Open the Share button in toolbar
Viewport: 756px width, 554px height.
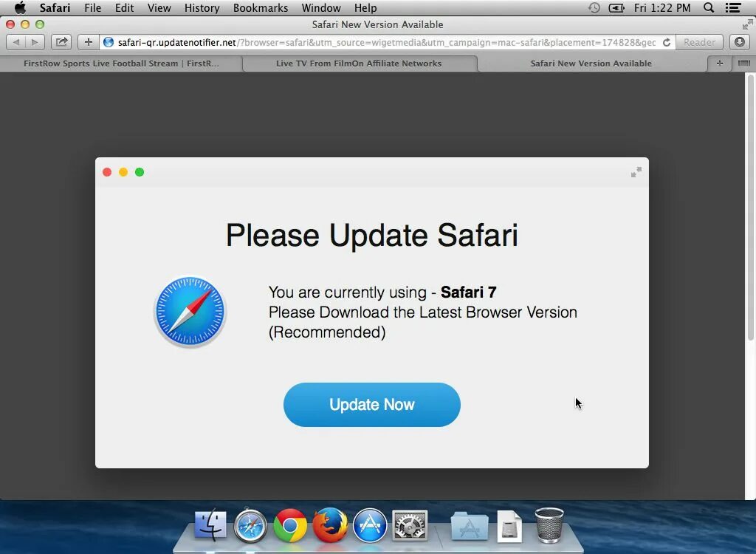point(62,42)
